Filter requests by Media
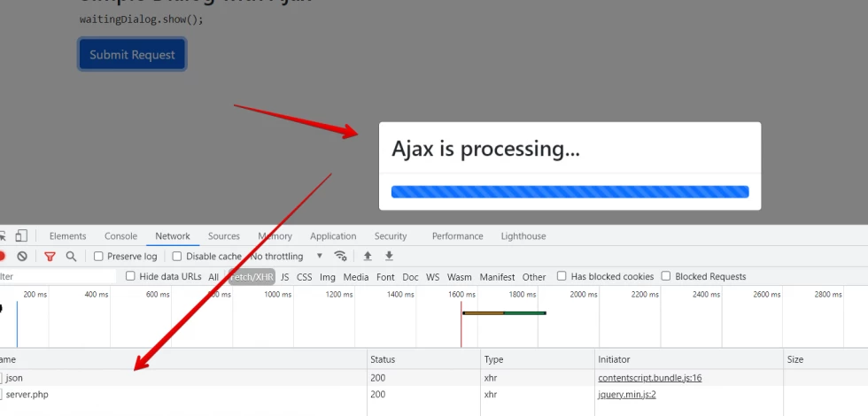 (x=356, y=276)
